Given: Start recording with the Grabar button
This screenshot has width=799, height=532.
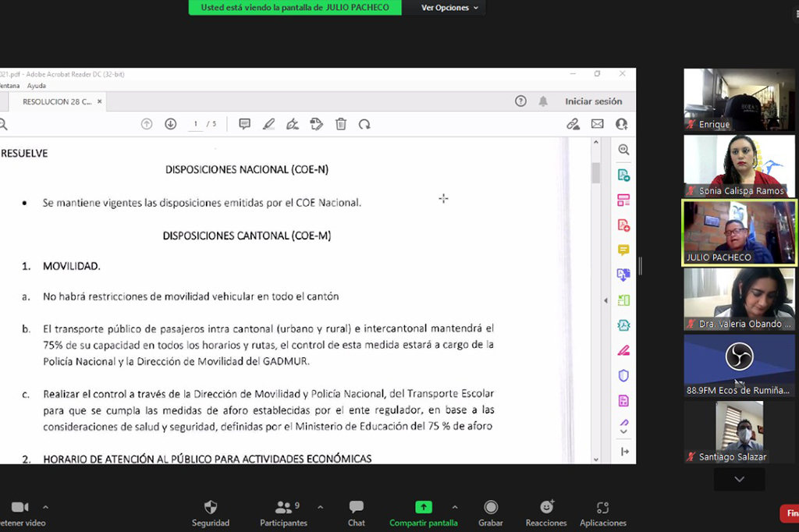Looking at the screenshot, I should pyautogui.click(x=491, y=508).
